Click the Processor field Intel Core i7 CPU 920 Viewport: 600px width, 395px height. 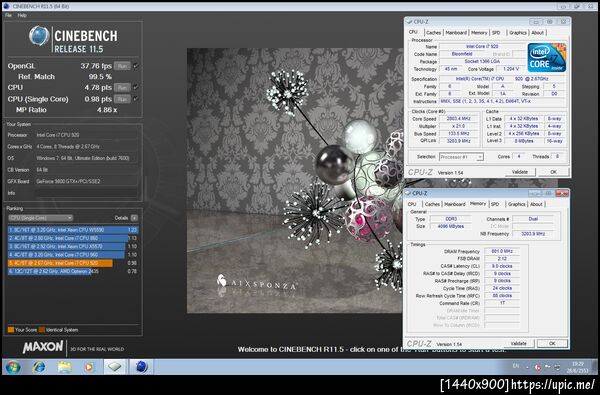pos(87,135)
